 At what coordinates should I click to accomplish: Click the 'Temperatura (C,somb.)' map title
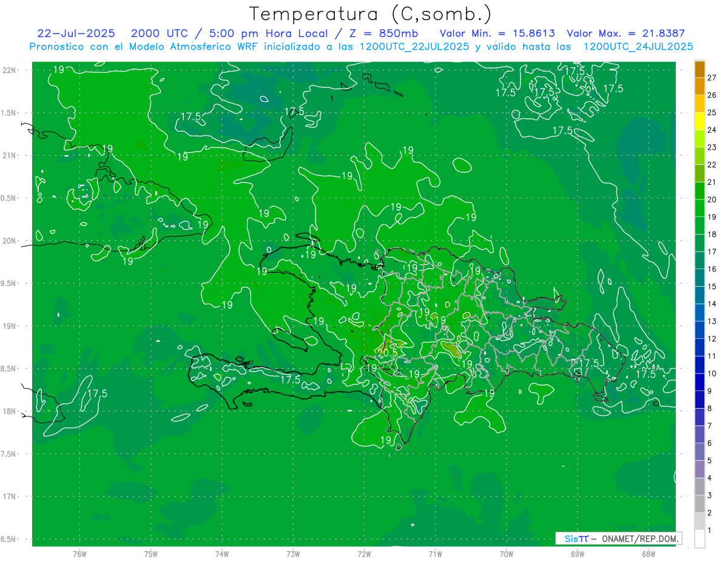[371, 14]
